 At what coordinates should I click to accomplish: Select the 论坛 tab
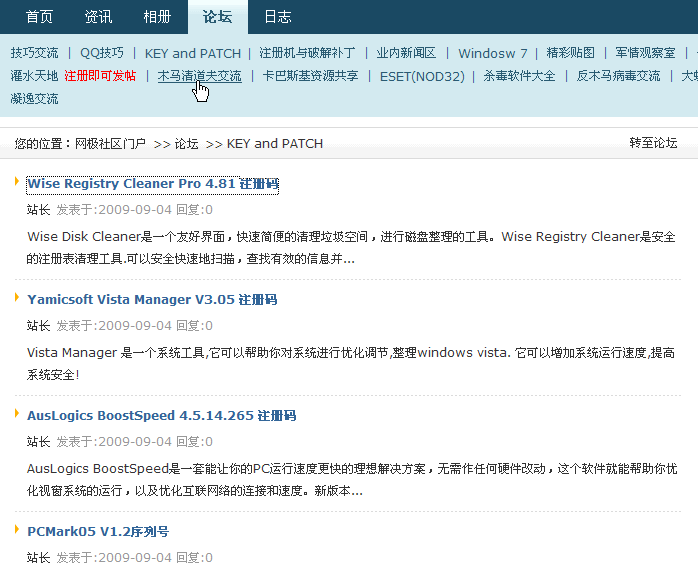click(218, 17)
